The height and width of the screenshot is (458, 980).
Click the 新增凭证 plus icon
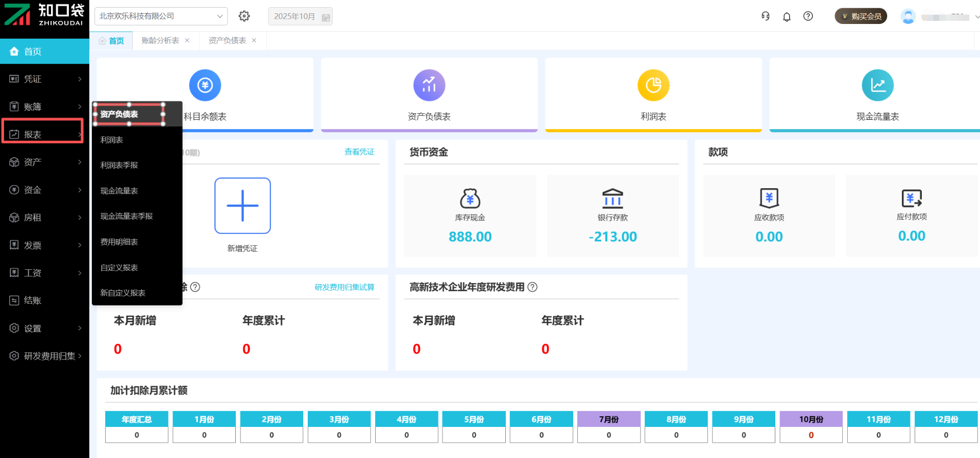[242, 206]
